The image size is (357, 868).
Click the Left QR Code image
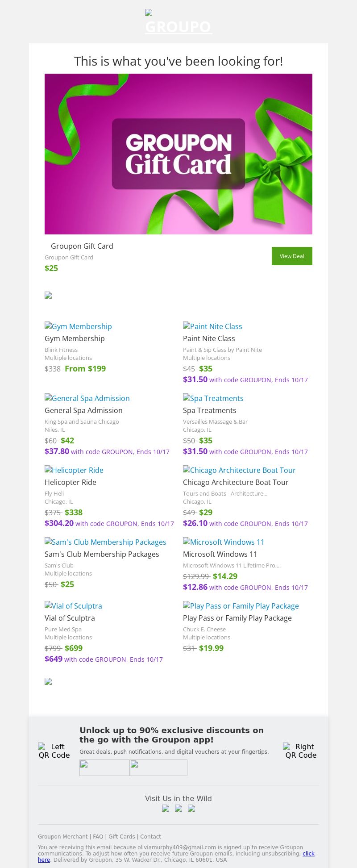click(54, 751)
